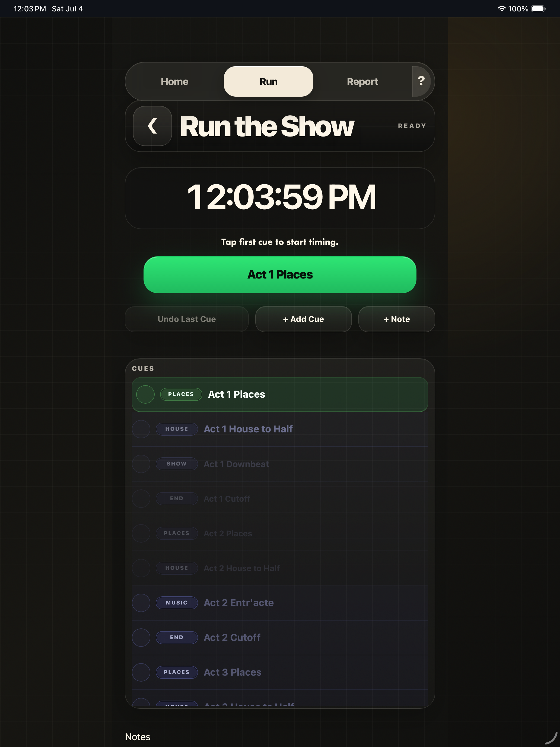560x747 pixels.
Task: Mark Act 1 Downbeat cue circle
Action: coord(141,464)
